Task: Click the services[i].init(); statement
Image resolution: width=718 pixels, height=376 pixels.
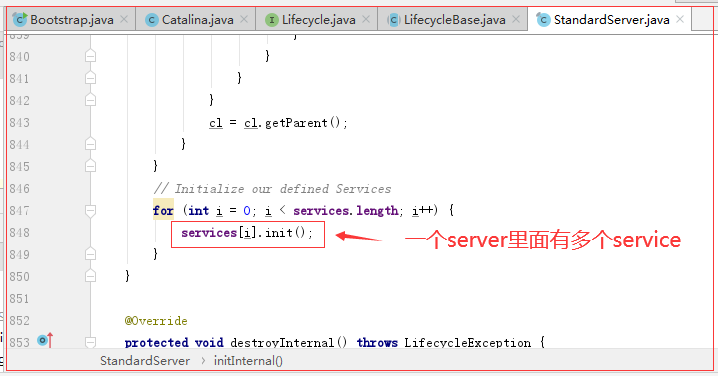Action: 247,233
